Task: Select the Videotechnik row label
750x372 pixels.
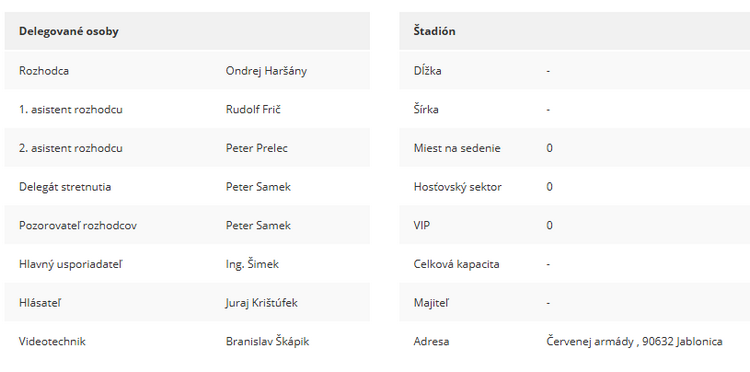Action: (x=52, y=342)
